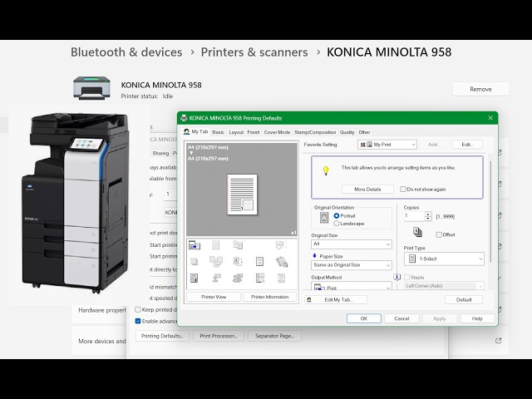The width and height of the screenshot is (532, 399).
Task: Open the Favorite Setting My Print dropdown
Action: click(x=387, y=145)
